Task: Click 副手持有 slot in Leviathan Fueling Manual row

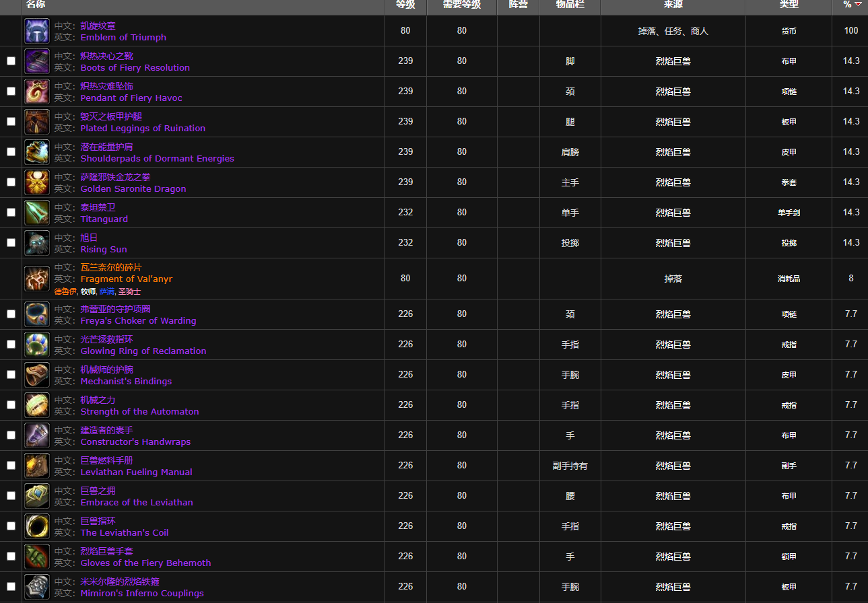Action: tap(570, 466)
